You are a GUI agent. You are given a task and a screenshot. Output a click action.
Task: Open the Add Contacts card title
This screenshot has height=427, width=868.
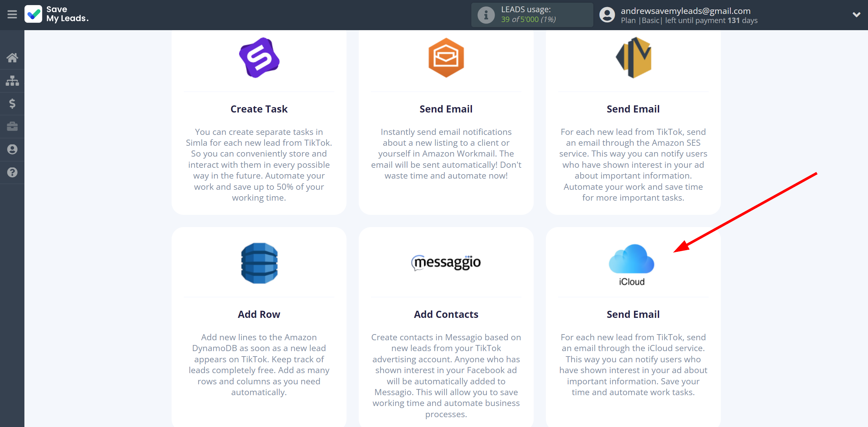tap(446, 314)
